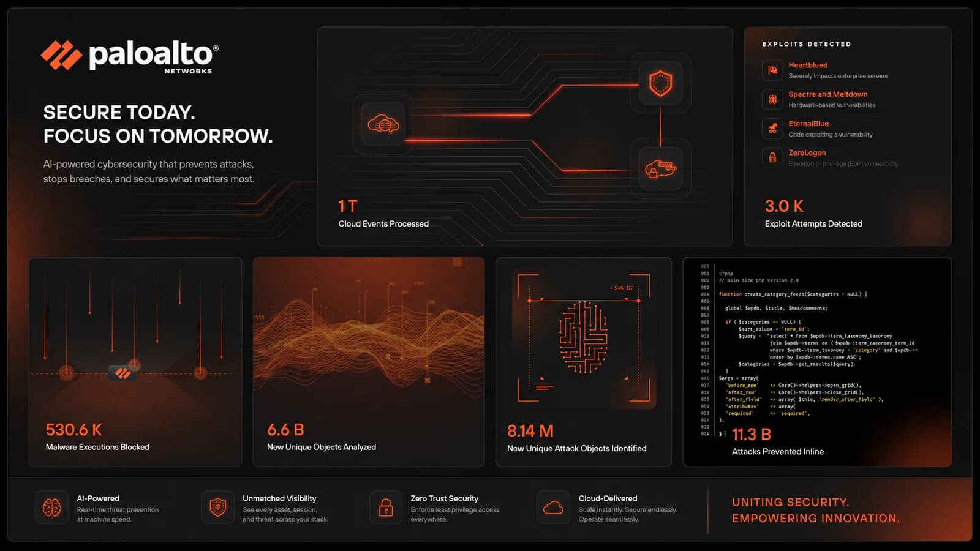The image size is (980, 551).
Task: Click the Heartbleed exploit icon
Action: click(x=772, y=70)
